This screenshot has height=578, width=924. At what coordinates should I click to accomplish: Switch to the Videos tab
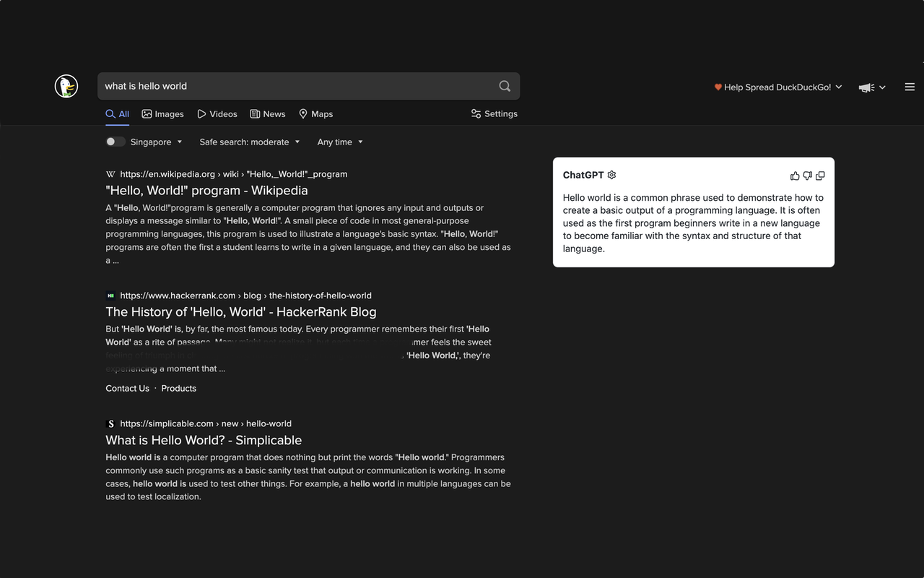pyautogui.click(x=217, y=114)
